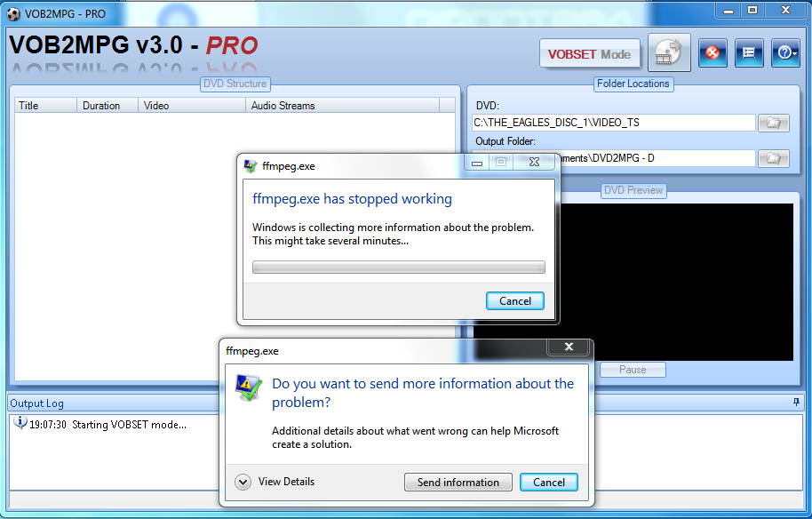Click the warning shield icon in send dialog
This screenshot has width=812, height=519.
(x=249, y=387)
